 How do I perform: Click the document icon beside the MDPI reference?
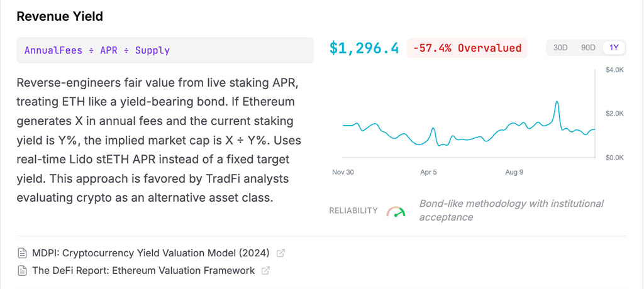click(23, 253)
